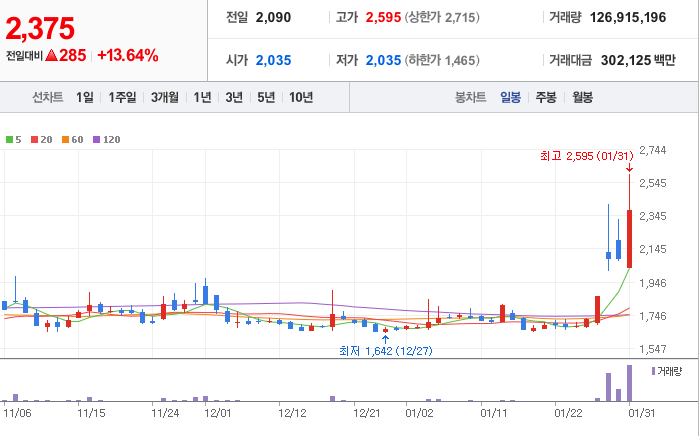Click the 시가 value 2,035
The image size is (700, 436).
click(x=273, y=60)
